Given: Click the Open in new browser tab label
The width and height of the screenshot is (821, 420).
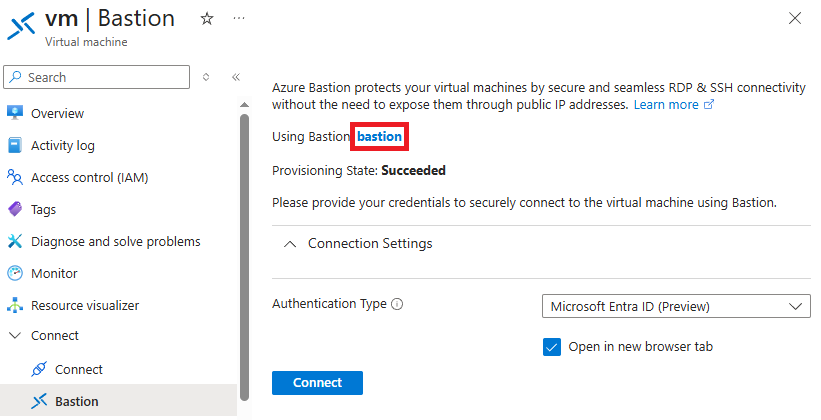Looking at the screenshot, I should click(x=640, y=347).
